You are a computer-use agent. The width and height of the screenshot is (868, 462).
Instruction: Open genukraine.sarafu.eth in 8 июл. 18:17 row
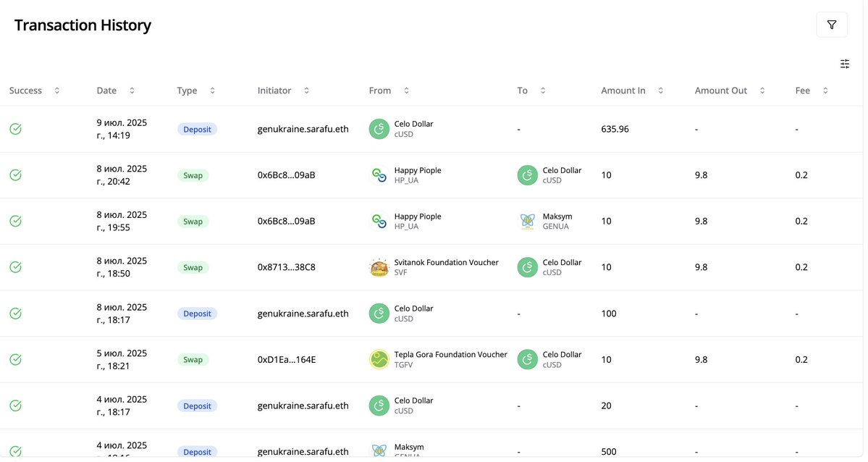point(303,314)
